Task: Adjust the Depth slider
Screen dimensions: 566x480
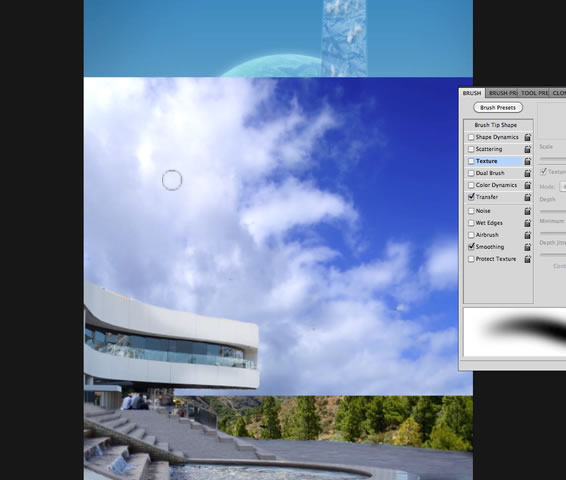Action: (553, 211)
